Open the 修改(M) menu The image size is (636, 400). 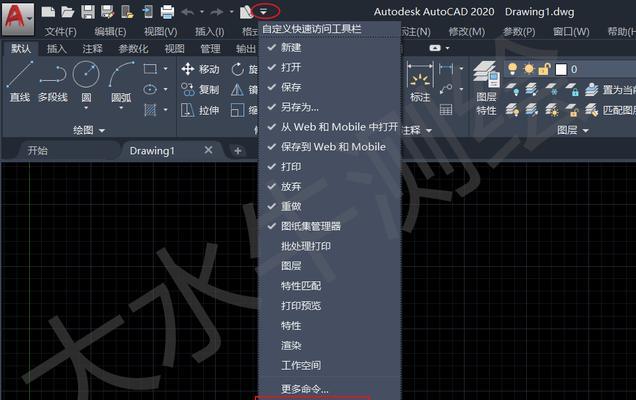[x=467, y=32]
